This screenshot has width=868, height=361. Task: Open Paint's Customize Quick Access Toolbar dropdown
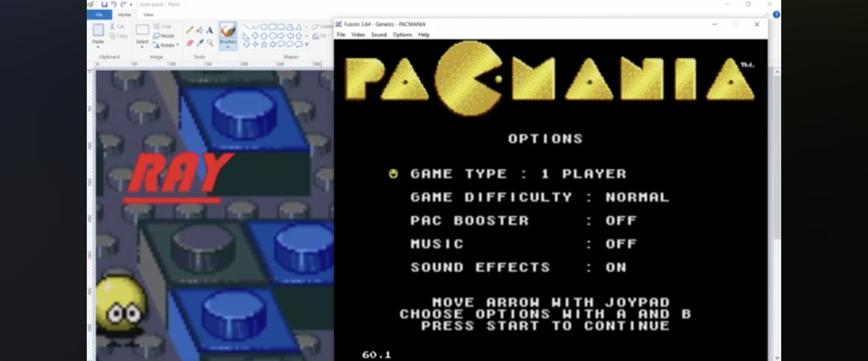(x=131, y=5)
